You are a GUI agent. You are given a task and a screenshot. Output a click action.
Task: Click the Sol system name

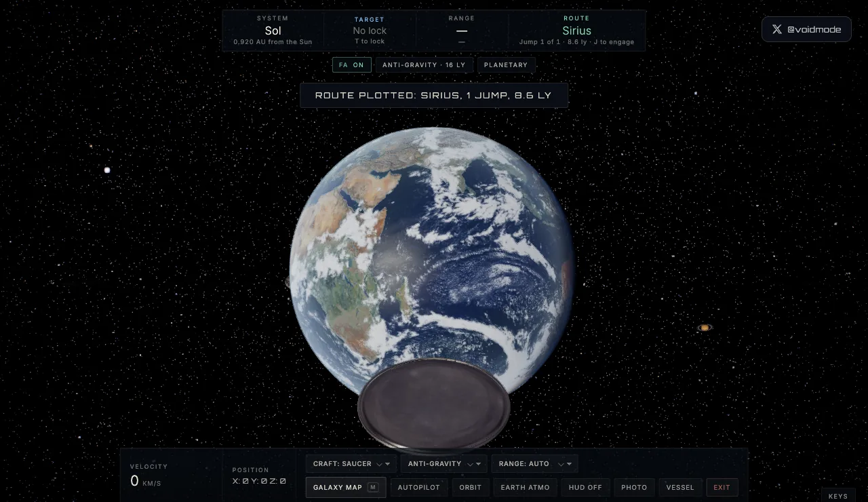click(273, 31)
